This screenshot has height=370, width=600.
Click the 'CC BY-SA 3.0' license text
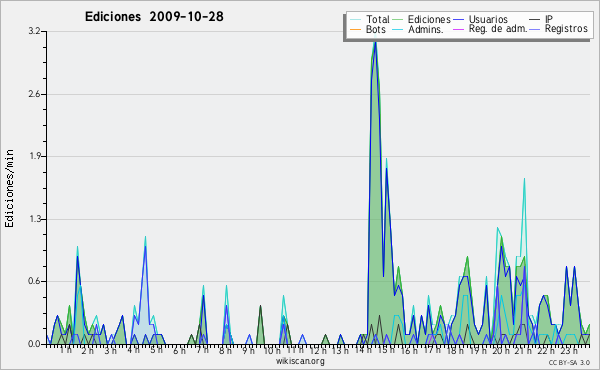click(569, 363)
